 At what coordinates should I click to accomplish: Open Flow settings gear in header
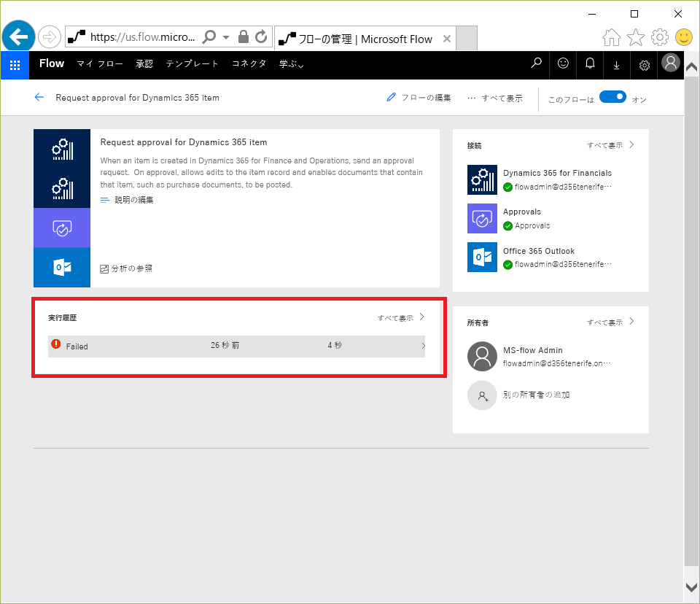(x=644, y=65)
